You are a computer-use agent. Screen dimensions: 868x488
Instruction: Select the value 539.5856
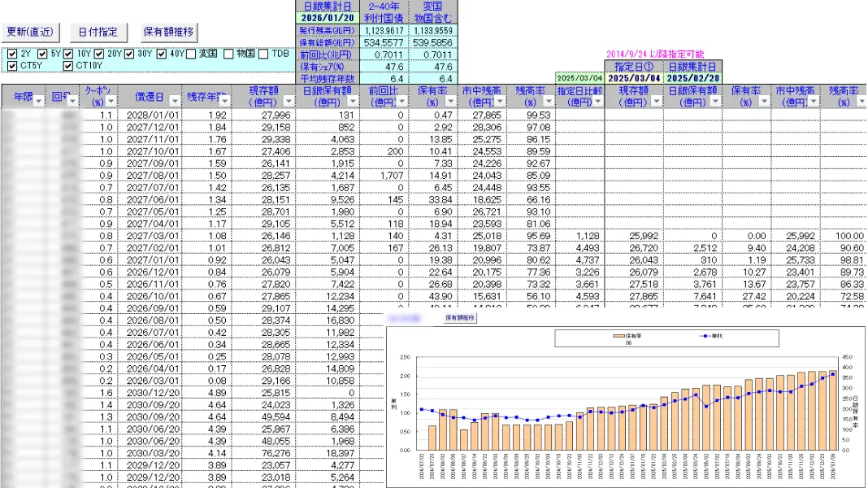coord(433,42)
